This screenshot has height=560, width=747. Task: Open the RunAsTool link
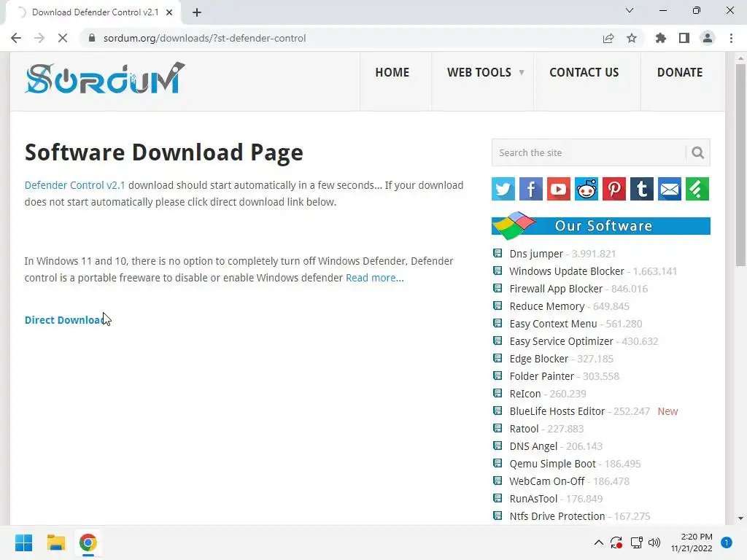pos(533,499)
